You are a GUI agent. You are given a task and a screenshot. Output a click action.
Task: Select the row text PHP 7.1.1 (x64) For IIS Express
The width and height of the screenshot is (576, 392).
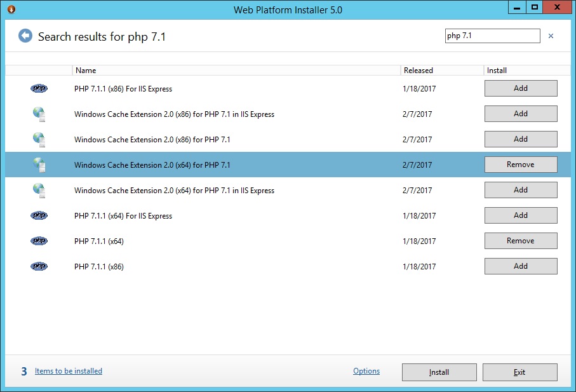tap(123, 215)
